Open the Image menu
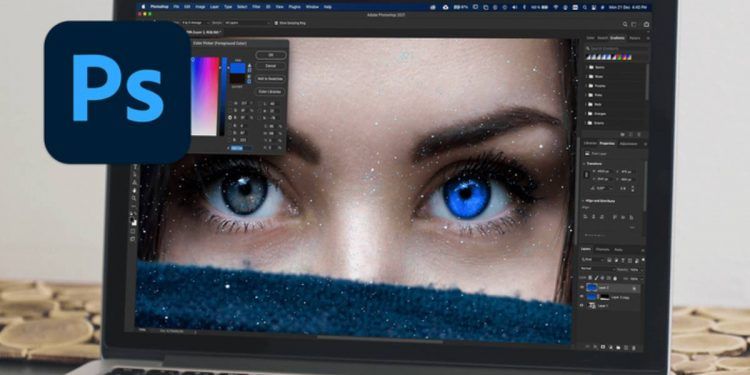 click(x=200, y=7)
